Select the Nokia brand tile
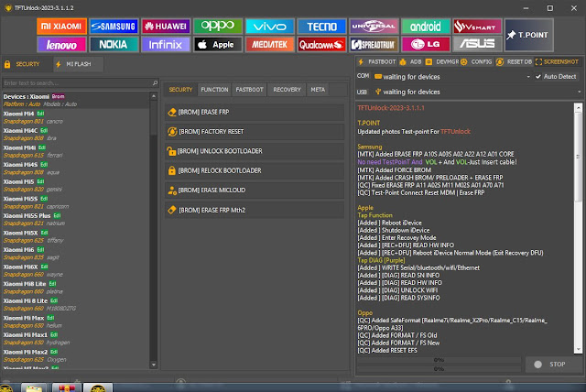This screenshot has height=392, width=586. tap(114, 45)
